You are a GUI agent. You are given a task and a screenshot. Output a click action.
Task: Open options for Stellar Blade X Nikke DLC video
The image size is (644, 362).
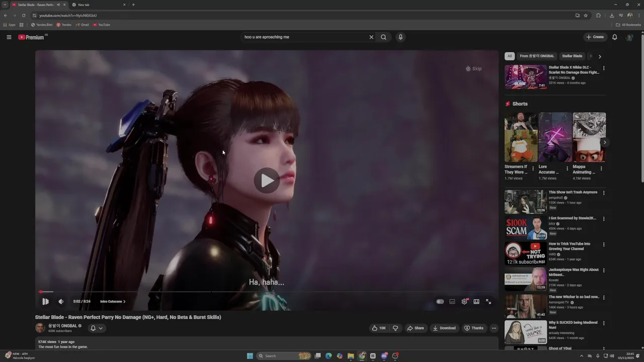[604, 68]
